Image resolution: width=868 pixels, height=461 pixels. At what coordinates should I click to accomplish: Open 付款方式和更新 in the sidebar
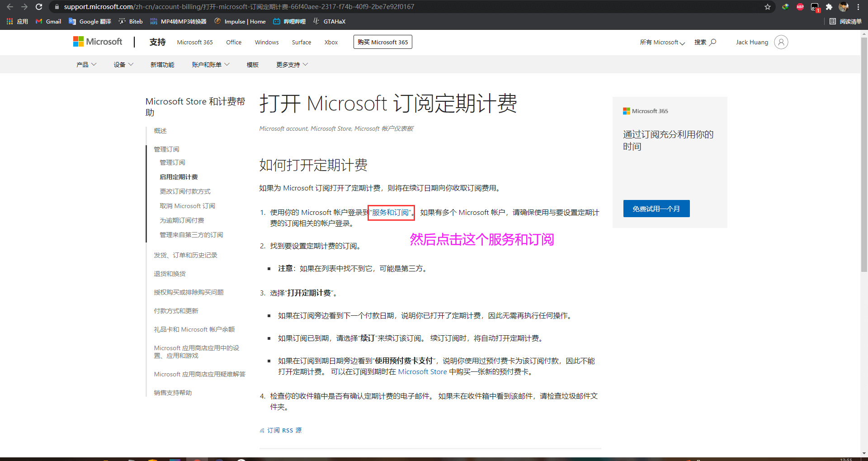coord(176,311)
